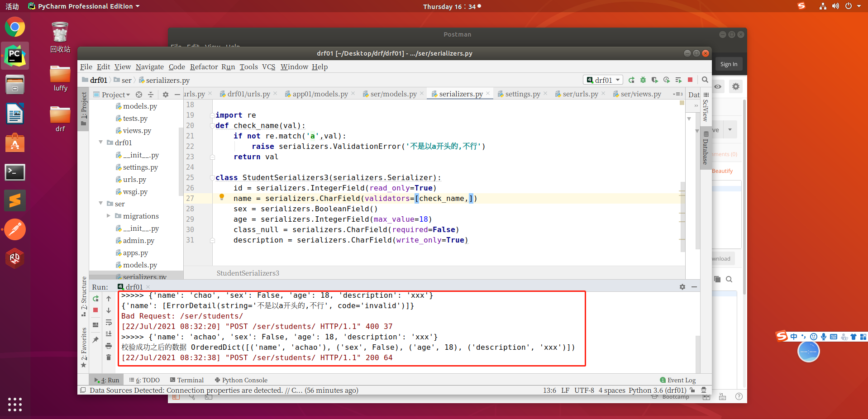Open the Terminal tool window
868x419 pixels.
pos(187,380)
